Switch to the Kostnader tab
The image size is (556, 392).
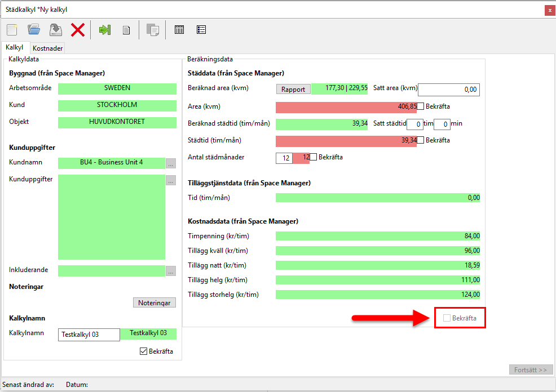tap(48, 48)
